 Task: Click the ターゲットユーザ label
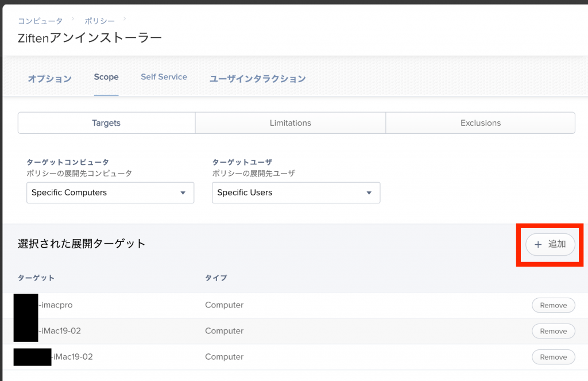pyautogui.click(x=242, y=162)
